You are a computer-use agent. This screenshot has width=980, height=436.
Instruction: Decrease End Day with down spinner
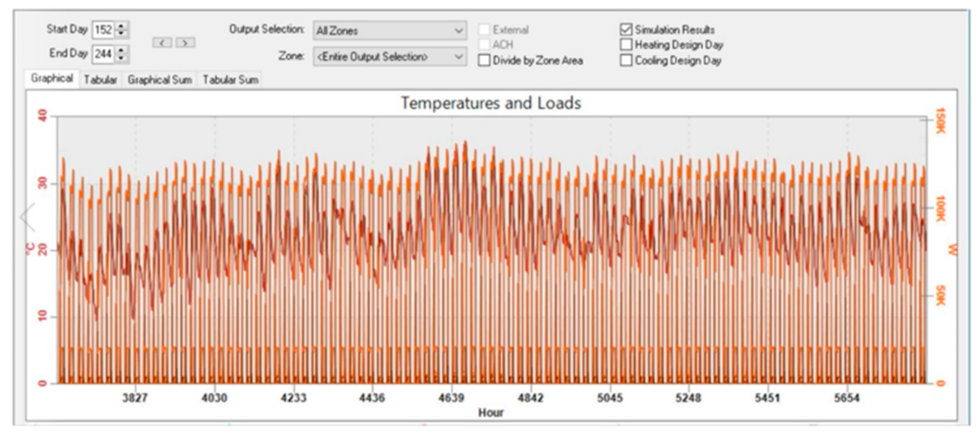tap(121, 58)
